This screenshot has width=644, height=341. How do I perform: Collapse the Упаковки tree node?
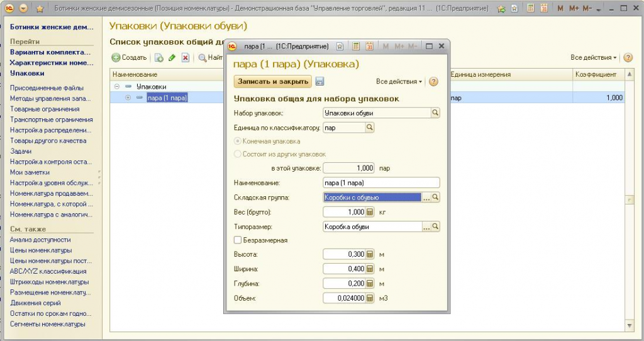click(x=117, y=87)
